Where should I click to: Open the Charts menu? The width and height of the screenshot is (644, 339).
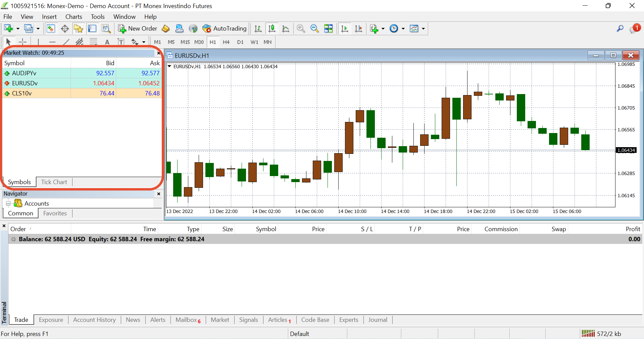73,17
